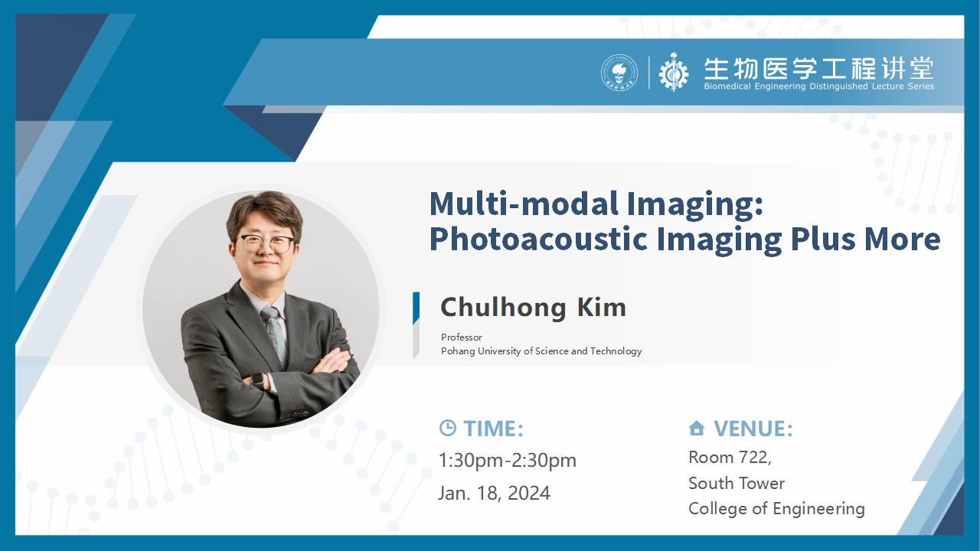This screenshot has width=980, height=551.
Task: Click the "College of Engineering" text
Action: (x=776, y=509)
